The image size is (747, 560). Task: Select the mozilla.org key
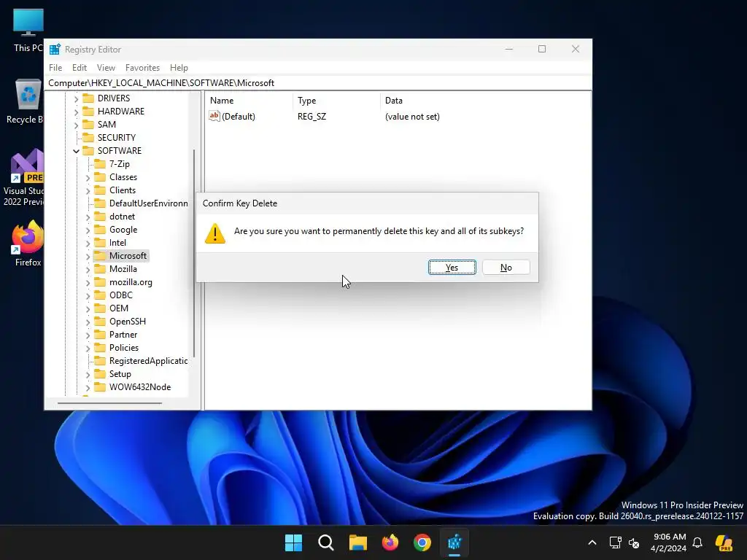[131, 282]
